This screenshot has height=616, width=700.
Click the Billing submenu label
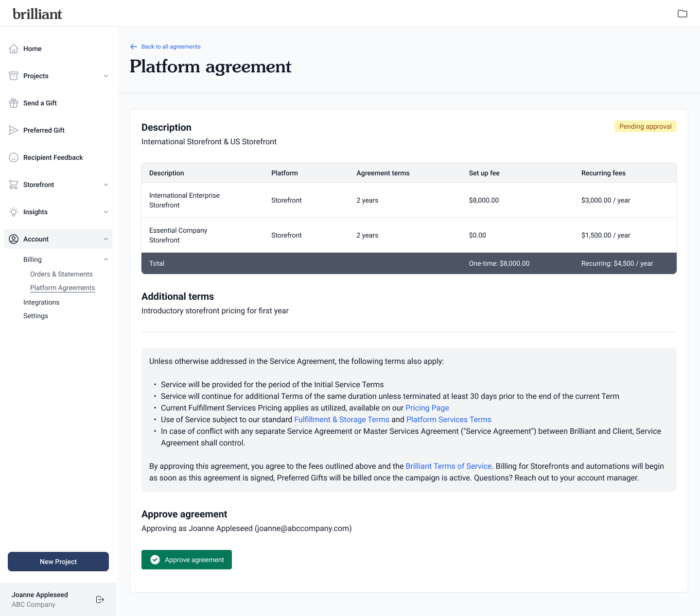(33, 259)
